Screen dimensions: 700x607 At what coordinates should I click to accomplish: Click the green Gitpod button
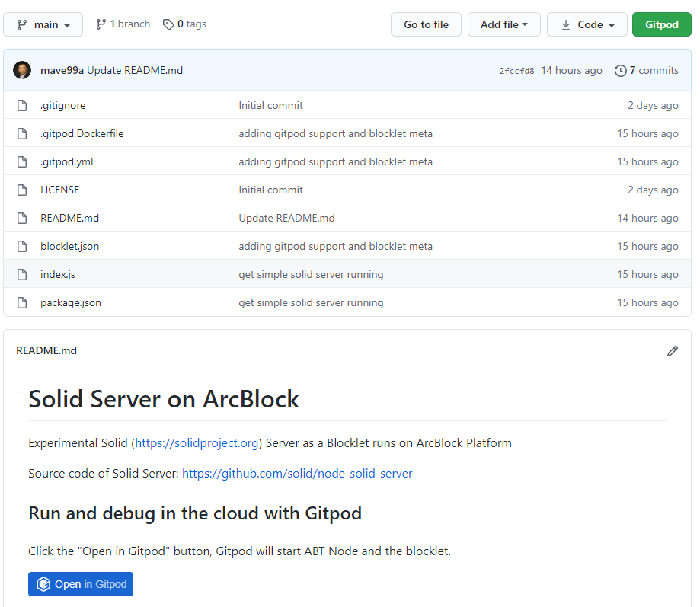tap(661, 24)
